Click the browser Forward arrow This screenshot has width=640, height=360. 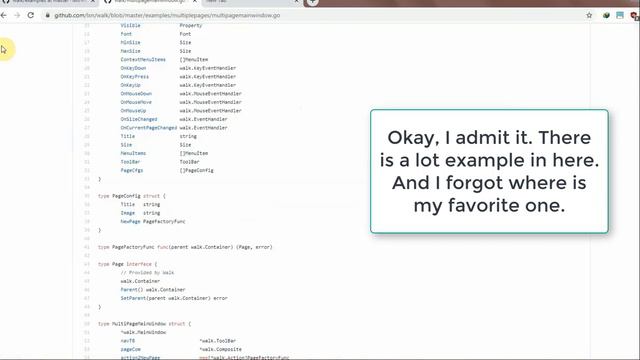point(17,15)
